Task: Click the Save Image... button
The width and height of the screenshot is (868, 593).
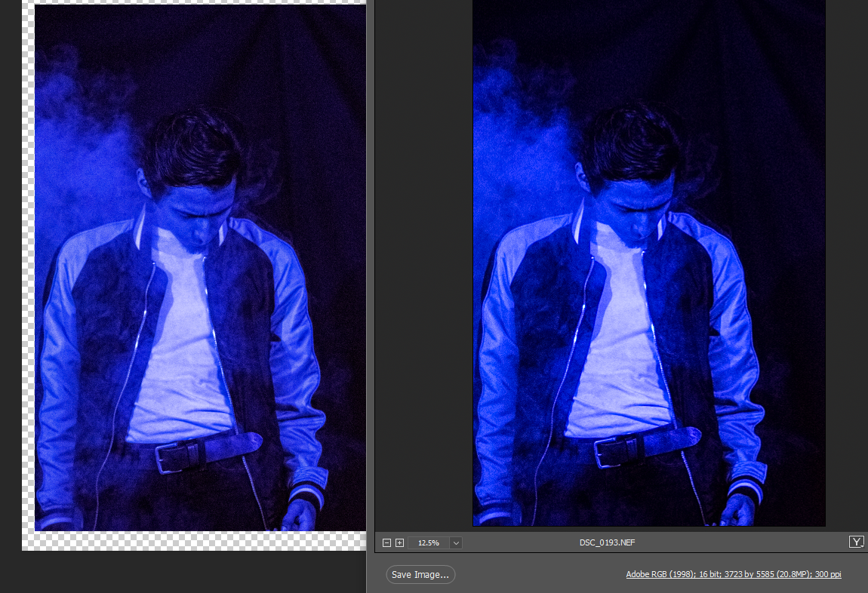Action: point(420,574)
